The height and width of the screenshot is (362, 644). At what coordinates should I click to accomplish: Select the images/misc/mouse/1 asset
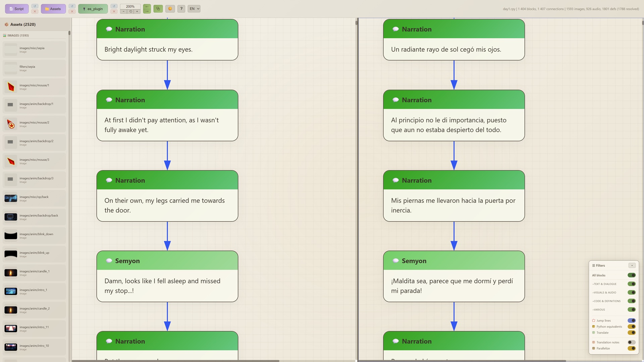coord(34,87)
